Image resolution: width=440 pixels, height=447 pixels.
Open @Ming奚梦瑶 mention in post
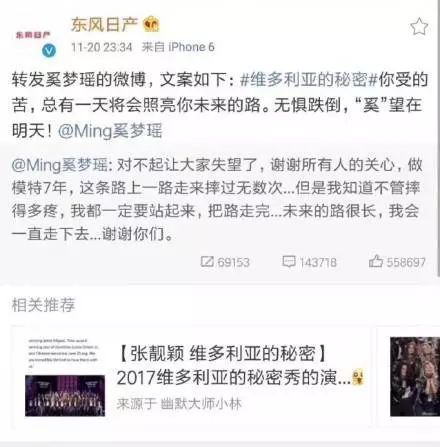coord(110,131)
